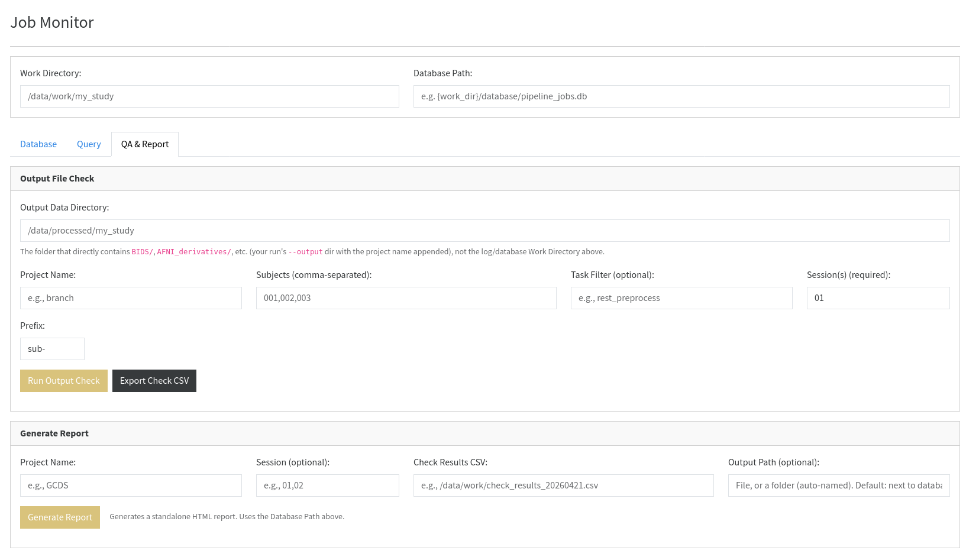Focus the Database Path input field
Image resolution: width=979 pixels, height=560 pixels.
point(681,96)
